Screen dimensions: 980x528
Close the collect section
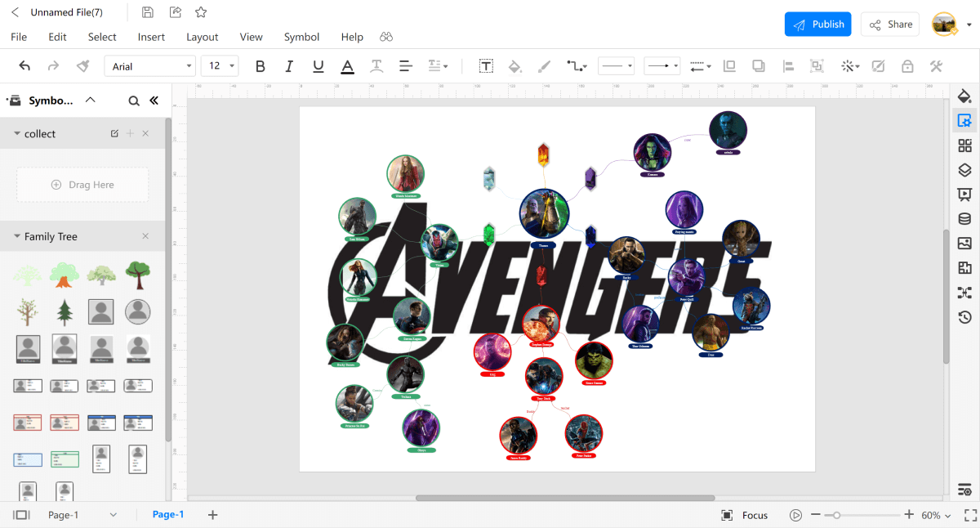[145, 133]
